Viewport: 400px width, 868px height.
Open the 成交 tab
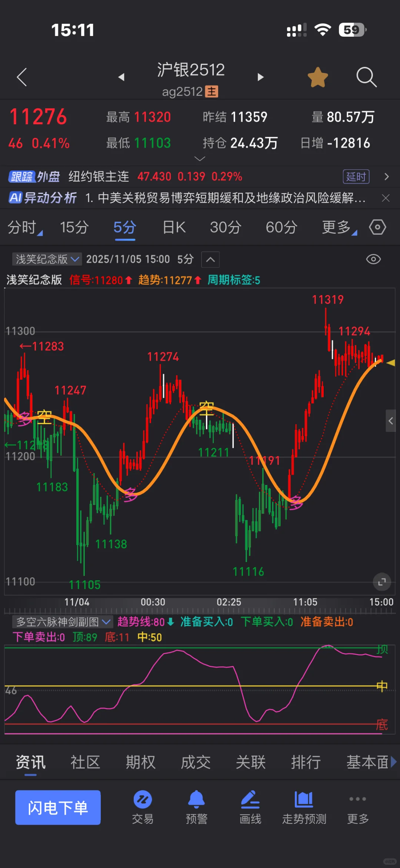pos(196,763)
